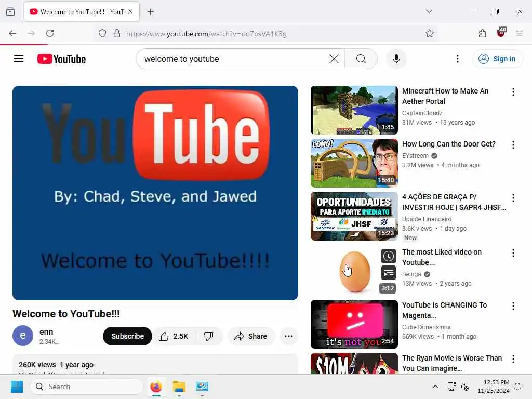This screenshot has height=399, width=532.
Task: Visit the Beluga channel
Action: (x=411, y=274)
